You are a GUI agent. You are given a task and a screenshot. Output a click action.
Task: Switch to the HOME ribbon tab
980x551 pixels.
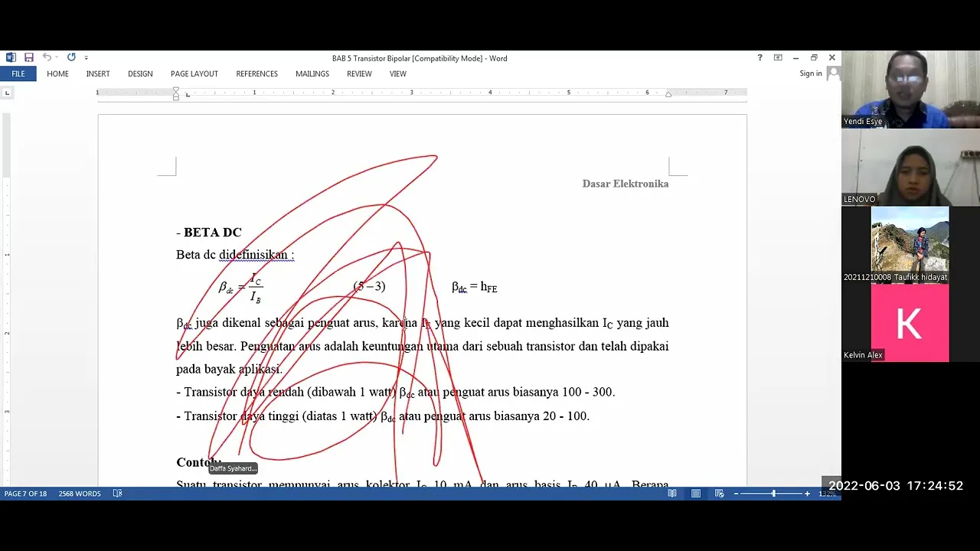tap(57, 74)
